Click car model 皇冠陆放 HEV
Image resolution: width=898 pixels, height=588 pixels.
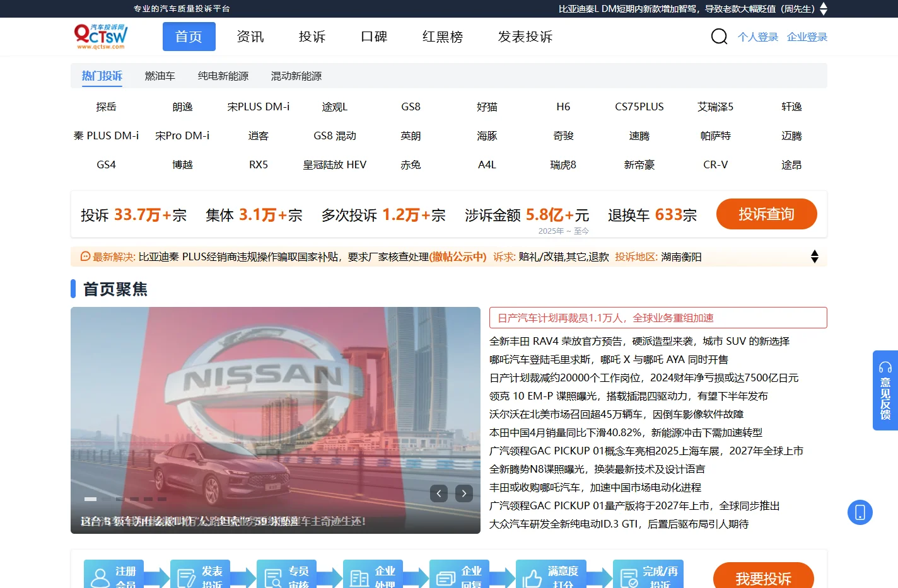tap(335, 164)
